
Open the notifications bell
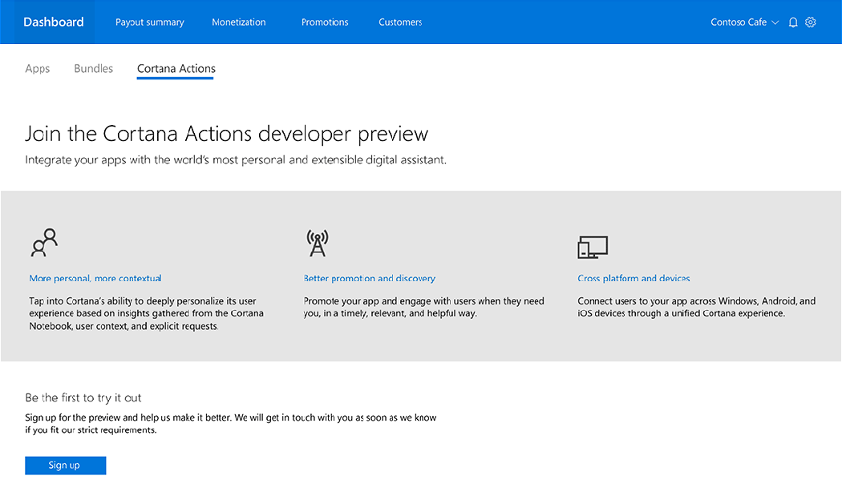pos(793,22)
